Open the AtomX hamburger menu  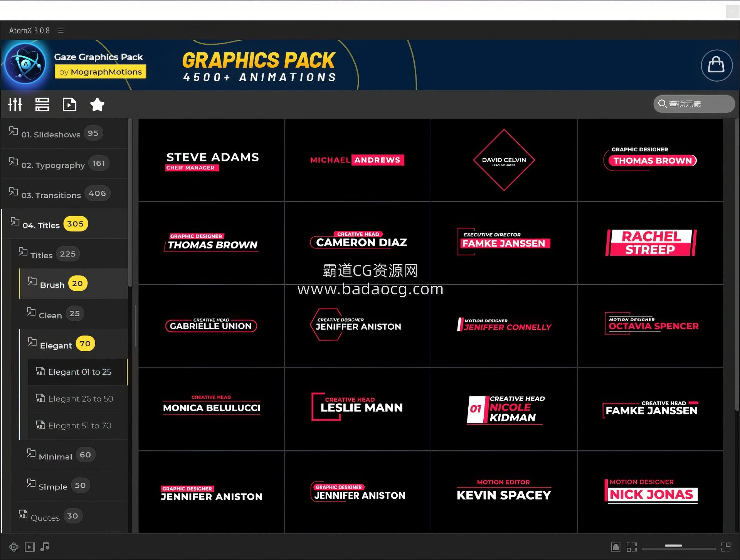coord(61,30)
